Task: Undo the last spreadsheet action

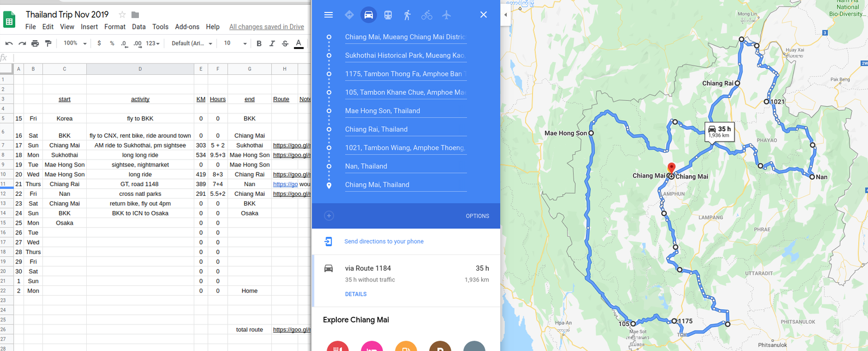Action: point(9,43)
